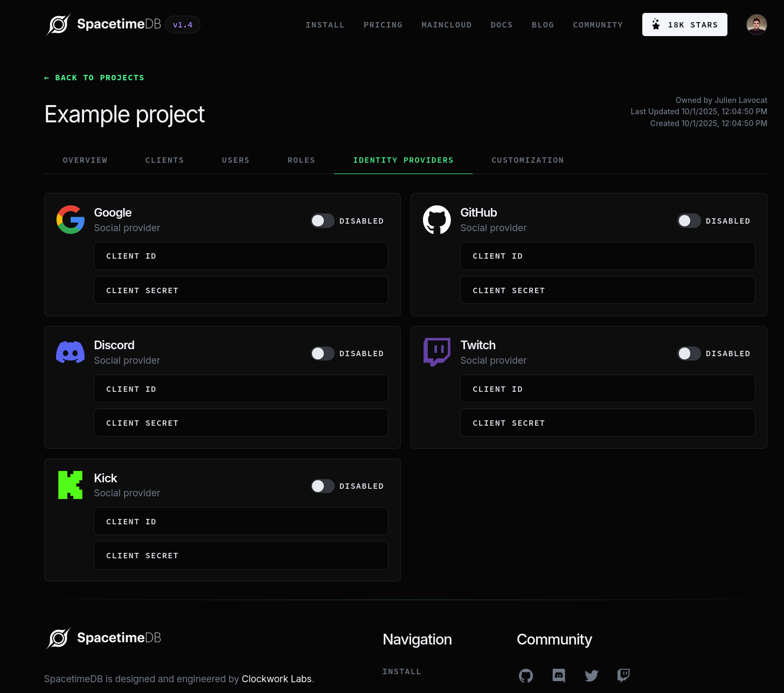Open Discord from the Community footer icons

tap(558, 675)
